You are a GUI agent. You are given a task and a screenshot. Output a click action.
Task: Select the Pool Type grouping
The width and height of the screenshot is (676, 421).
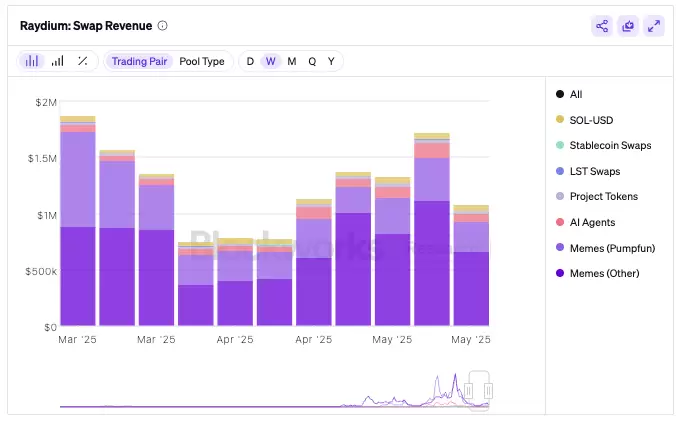click(202, 61)
